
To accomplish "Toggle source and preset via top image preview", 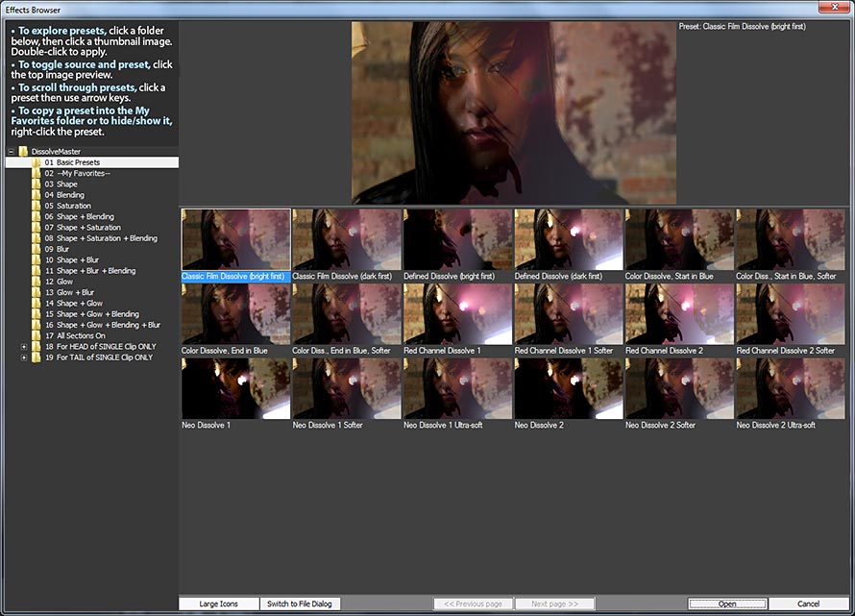I will click(x=514, y=112).
